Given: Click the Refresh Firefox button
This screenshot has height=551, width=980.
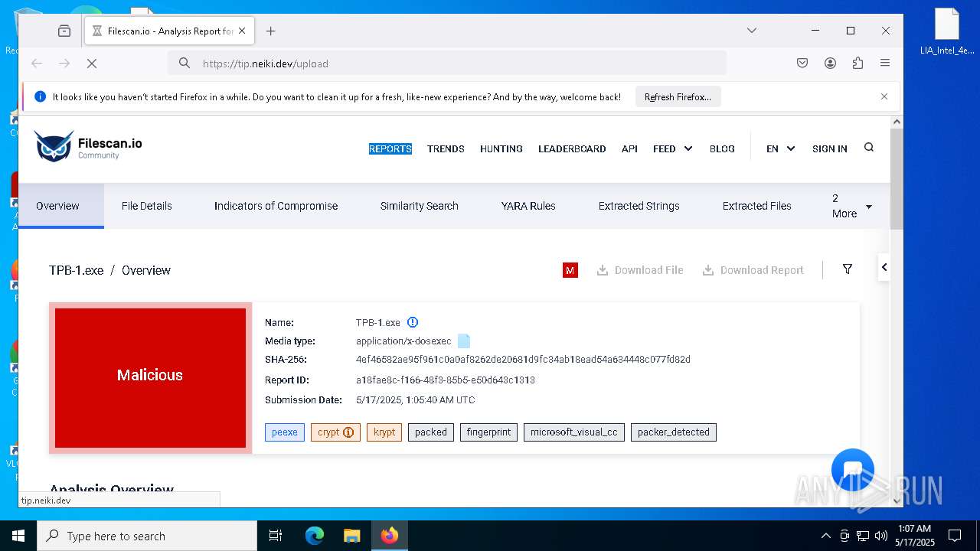Looking at the screenshot, I should tap(678, 97).
